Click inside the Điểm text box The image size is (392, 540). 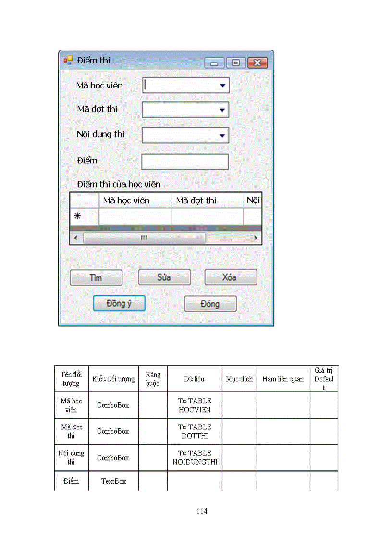click(x=184, y=162)
